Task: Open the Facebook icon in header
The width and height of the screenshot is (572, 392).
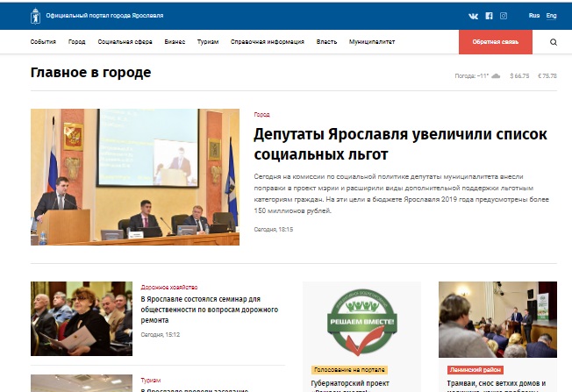Action: click(x=489, y=16)
